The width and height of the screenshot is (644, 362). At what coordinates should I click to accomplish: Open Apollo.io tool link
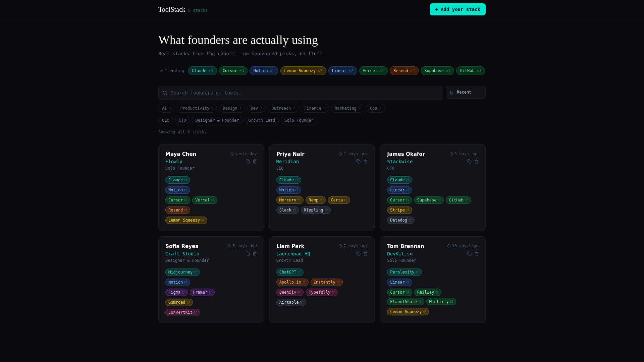click(292, 282)
